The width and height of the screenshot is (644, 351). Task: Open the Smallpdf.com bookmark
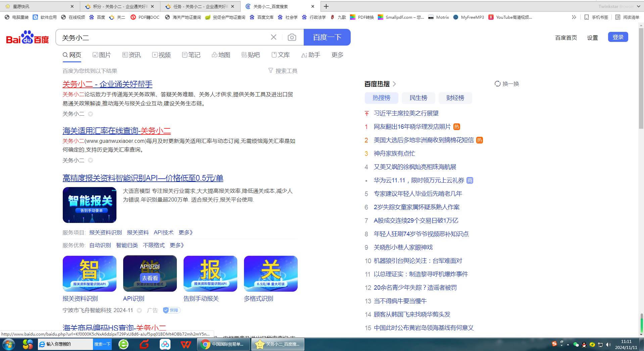(401, 17)
